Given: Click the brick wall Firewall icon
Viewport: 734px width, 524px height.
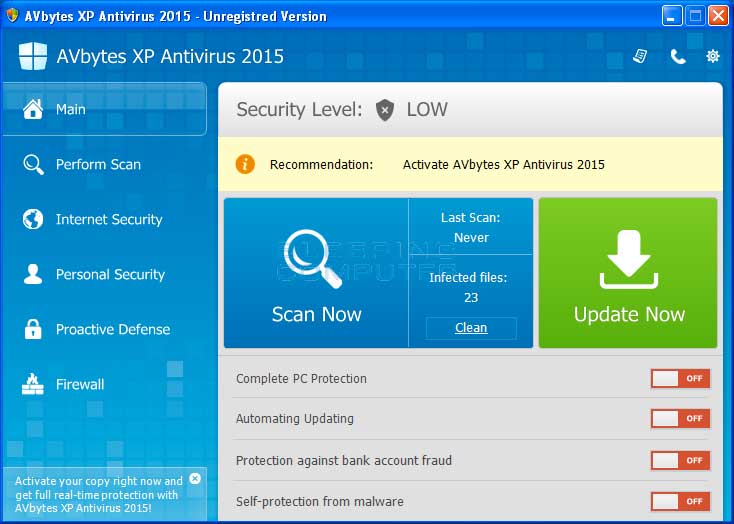Looking at the screenshot, I should pyautogui.click(x=33, y=384).
